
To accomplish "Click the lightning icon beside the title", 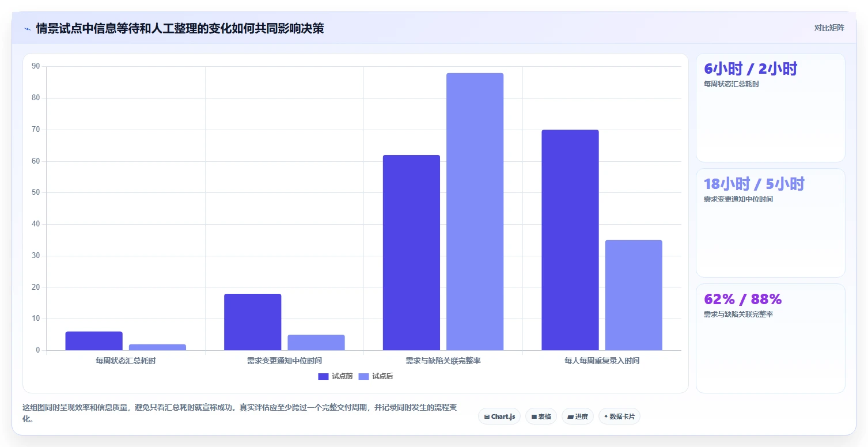I will [x=28, y=28].
